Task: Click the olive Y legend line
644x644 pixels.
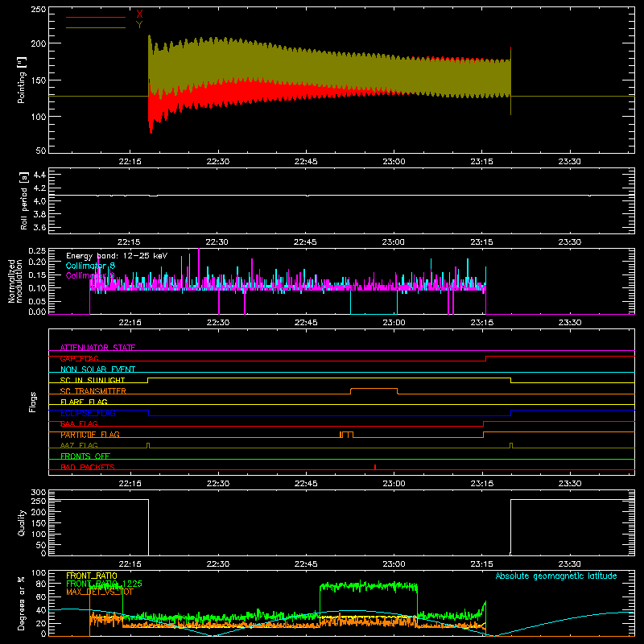Action: point(96,28)
